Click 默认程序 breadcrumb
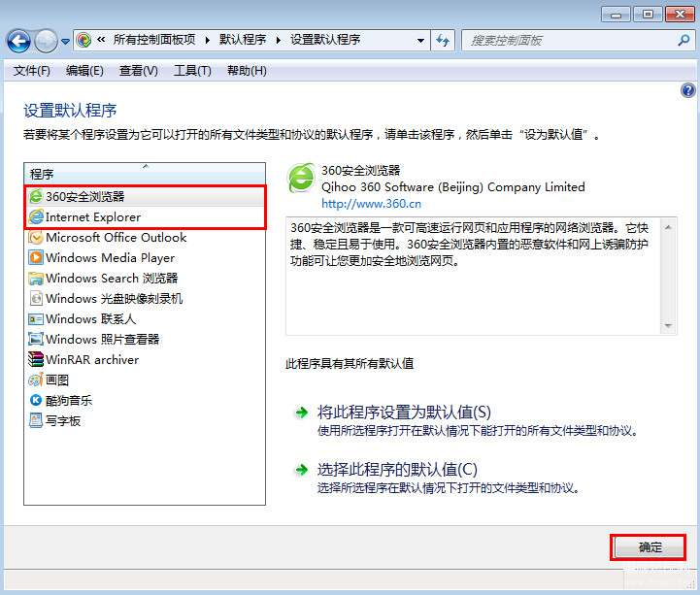This screenshot has width=700, height=595. point(243,40)
